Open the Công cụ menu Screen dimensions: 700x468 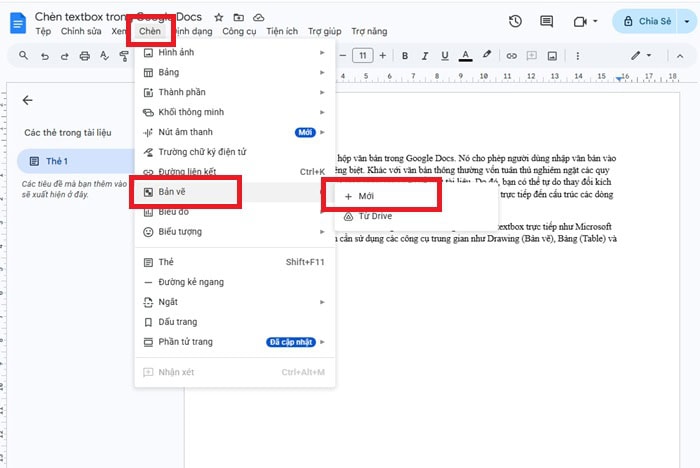[239, 31]
